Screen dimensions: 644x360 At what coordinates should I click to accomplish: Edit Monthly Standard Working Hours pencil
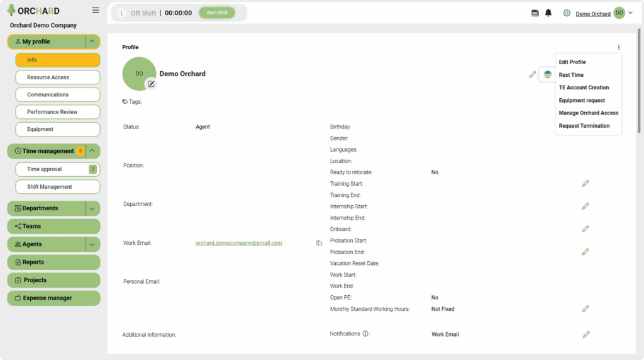click(x=586, y=308)
